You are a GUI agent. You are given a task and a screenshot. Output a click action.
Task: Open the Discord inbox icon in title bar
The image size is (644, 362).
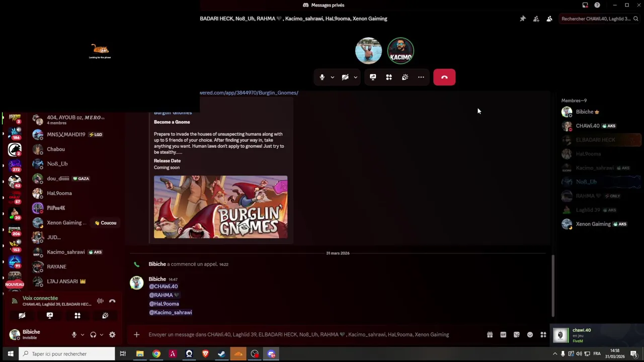coord(585,5)
